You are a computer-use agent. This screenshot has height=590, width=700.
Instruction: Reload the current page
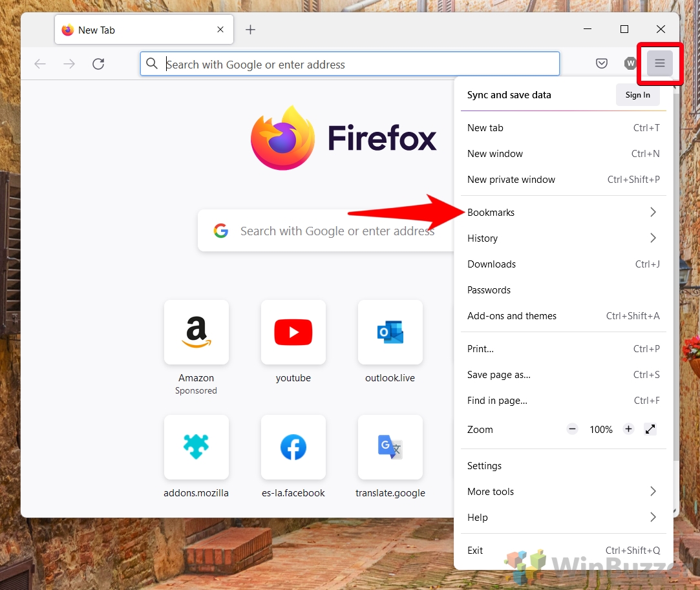pyautogui.click(x=98, y=64)
